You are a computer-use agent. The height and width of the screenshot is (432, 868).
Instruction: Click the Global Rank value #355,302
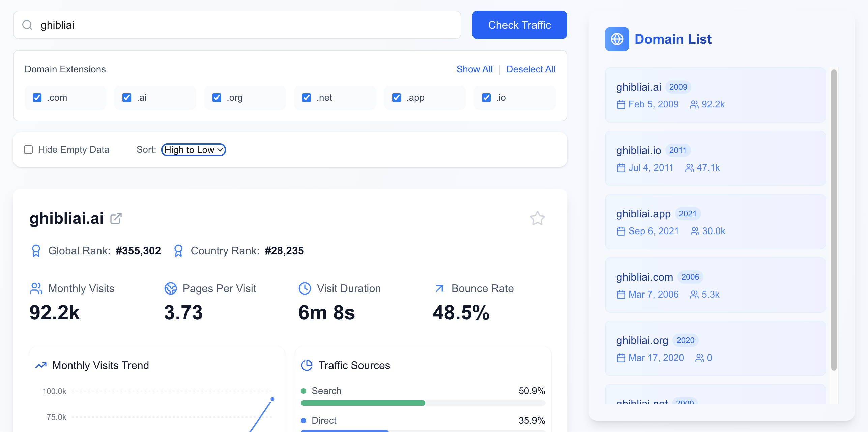point(138,251)
